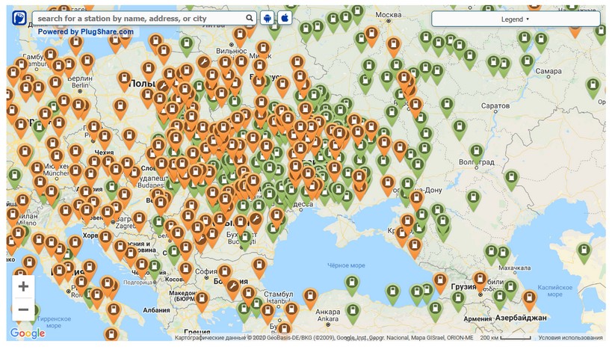This screenshot has width=615, height=364.
Task: Zoom out with the minus button
Action: click(23, 310)
